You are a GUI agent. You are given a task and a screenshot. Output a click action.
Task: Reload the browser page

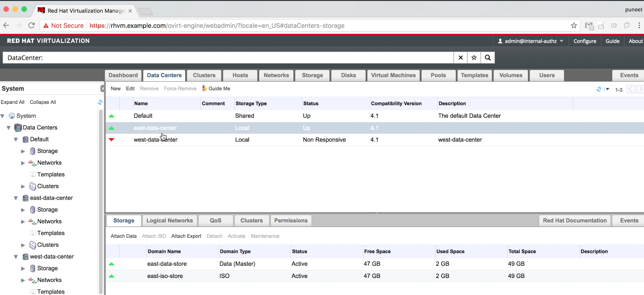click(x=31, y=26)
